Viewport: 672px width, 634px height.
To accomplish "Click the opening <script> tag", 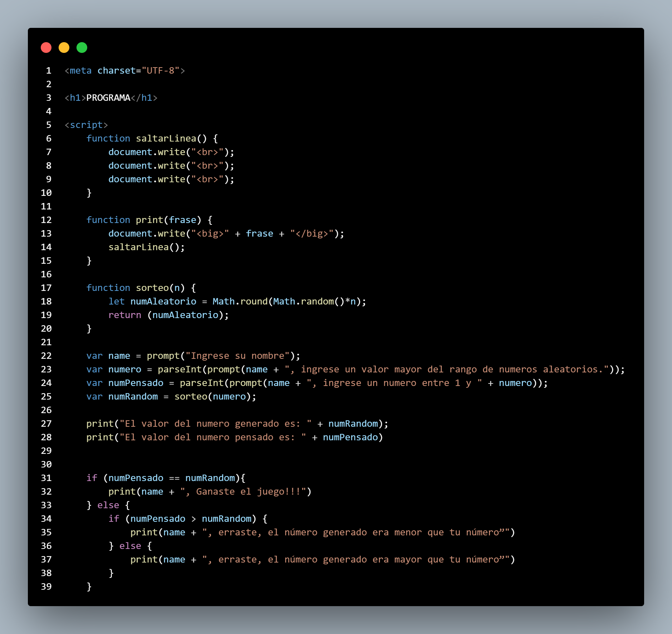I will [86, 125].
